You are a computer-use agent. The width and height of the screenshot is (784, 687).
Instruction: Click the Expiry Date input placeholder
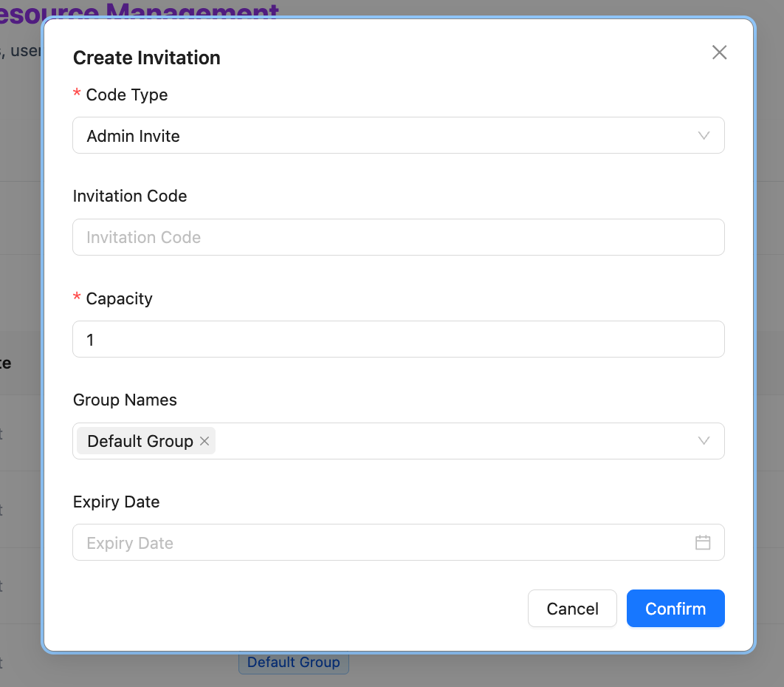click(131, 543)
